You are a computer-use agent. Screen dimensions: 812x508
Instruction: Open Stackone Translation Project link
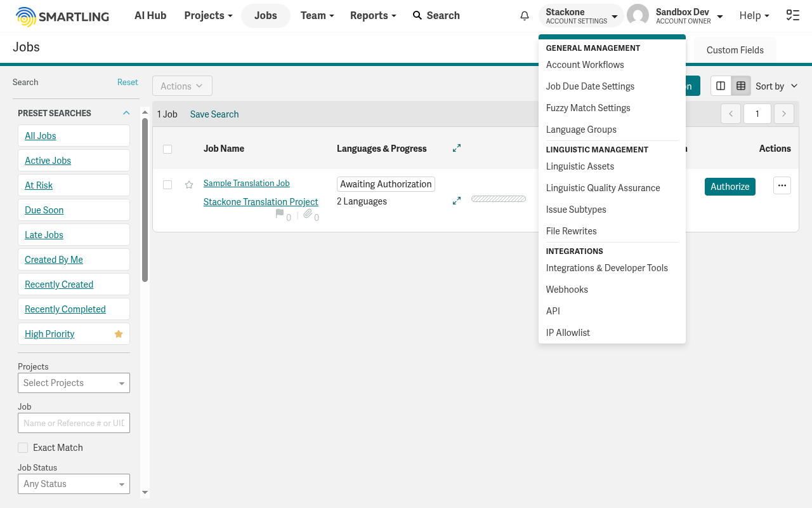(x=261, y=202)
